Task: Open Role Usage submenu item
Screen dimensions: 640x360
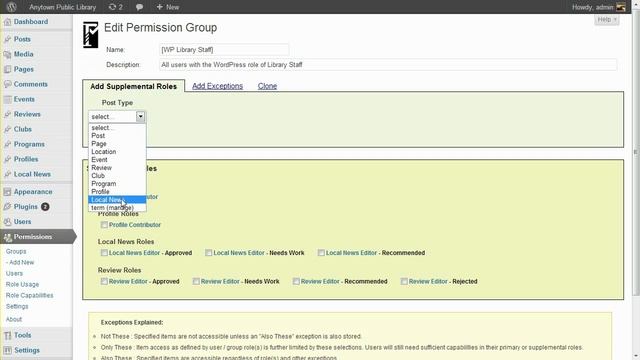Action: pos(22,284)
